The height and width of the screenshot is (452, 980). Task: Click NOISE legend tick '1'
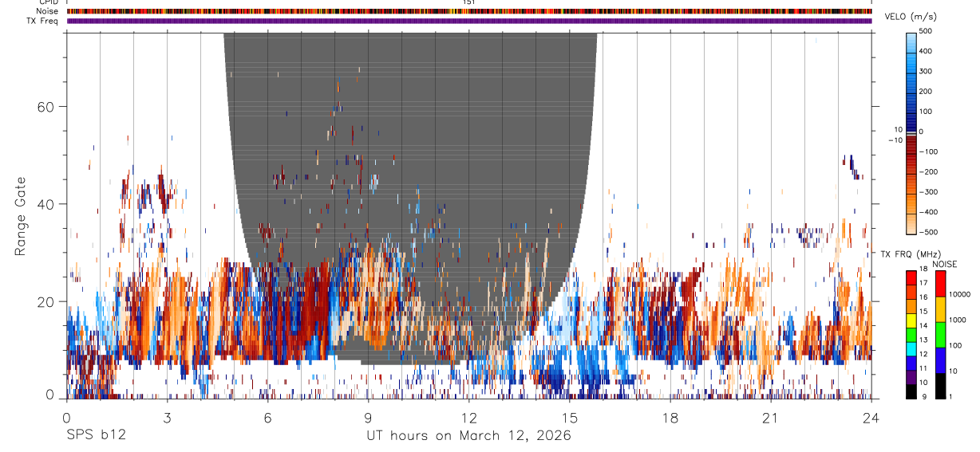pyautogui.click(x=952, y=396)
